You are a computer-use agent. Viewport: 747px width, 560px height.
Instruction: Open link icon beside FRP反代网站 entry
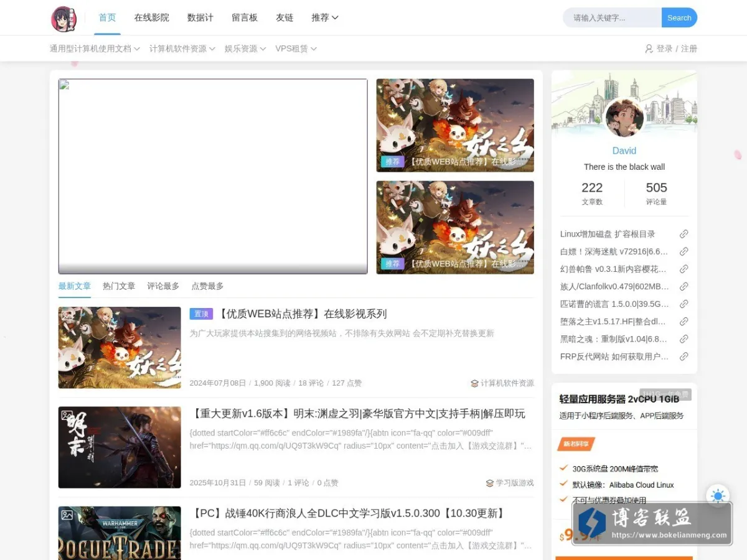click(684, 356)
